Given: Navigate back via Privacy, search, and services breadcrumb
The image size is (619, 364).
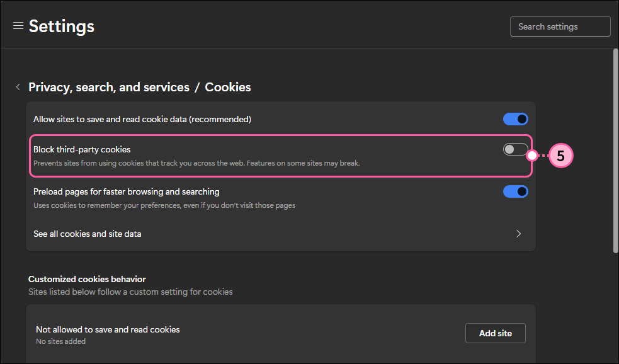Looking at the screenshot, I should pos(108,87).
